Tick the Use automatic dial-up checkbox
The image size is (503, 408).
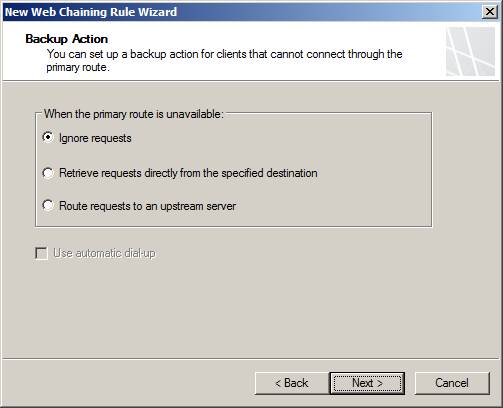tap(41, 253)
